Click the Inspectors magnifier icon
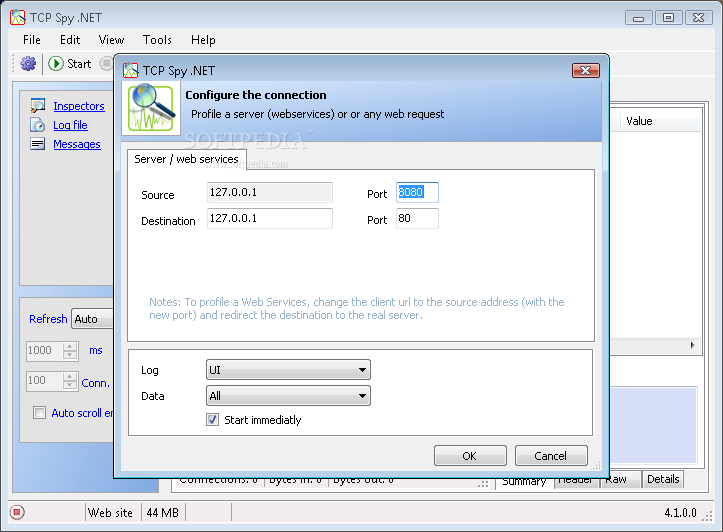This screenshot has width=723, height=532. click(x=38, y=106)
